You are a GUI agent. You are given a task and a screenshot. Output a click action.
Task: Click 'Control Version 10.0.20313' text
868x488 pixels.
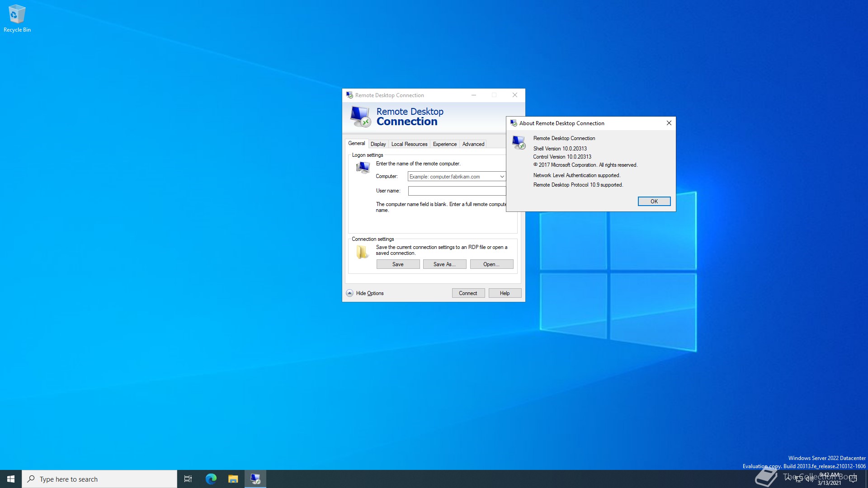pos(562,157)
